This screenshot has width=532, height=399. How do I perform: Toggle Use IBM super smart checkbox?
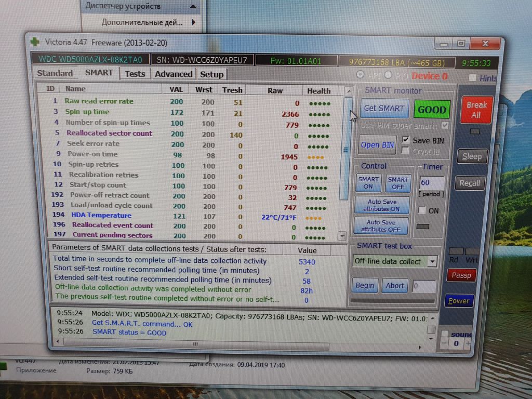pos(445,126)
